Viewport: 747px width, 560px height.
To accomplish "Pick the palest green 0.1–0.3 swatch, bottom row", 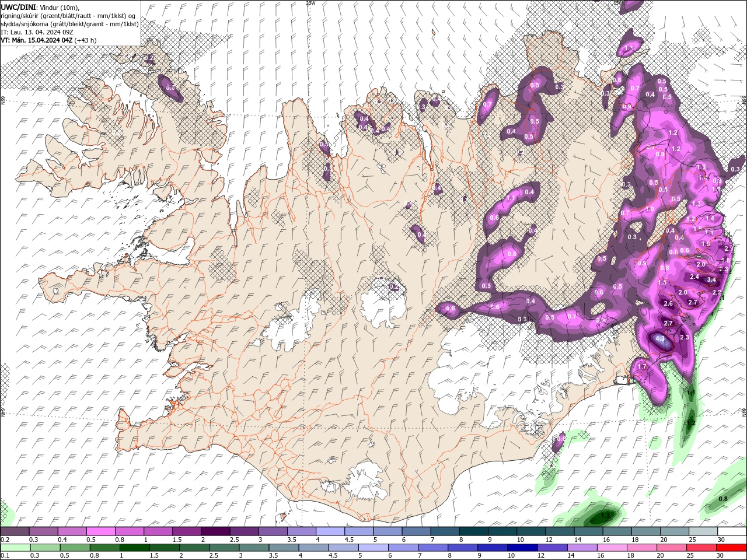I will click(16, 548).
